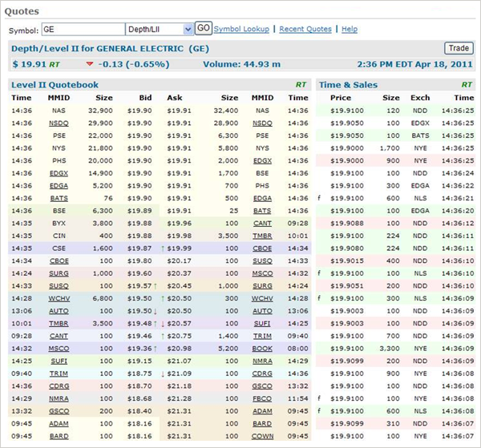Click the RT icon in Time & Sales header
The height and width of the screenshot is (448, 481).
(466, 84)
